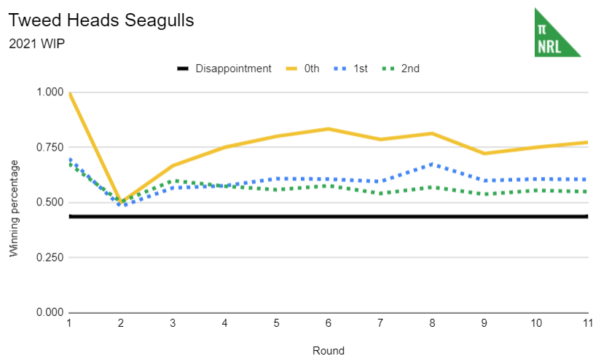Click the blue dotted 1st legend swatch

point(341,69)
